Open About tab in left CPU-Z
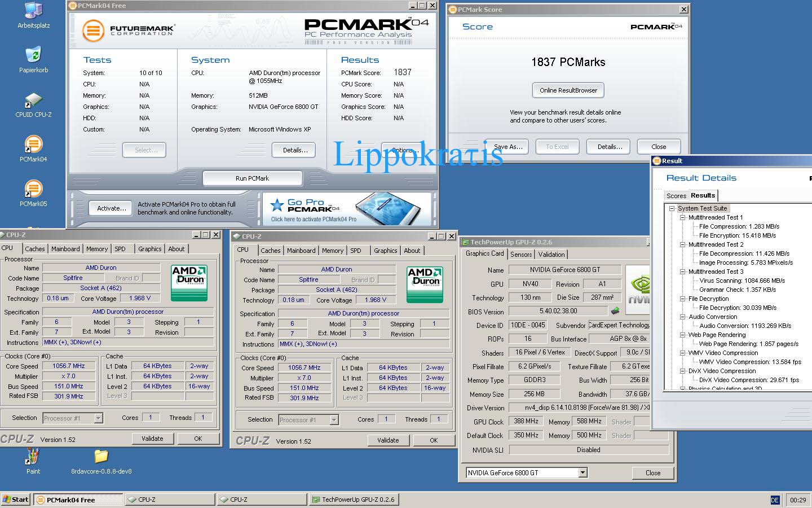The width and height of the screenshot is (812, 508). 176,249
